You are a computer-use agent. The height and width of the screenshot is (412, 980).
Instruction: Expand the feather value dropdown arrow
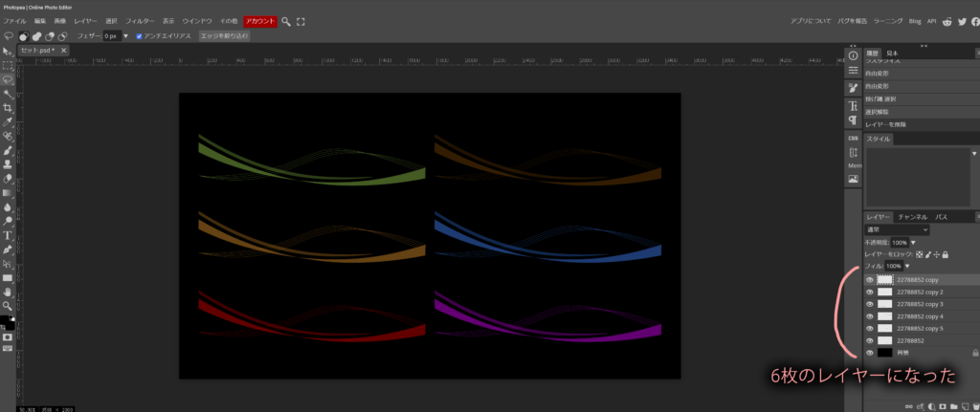[x=125, y=36]
